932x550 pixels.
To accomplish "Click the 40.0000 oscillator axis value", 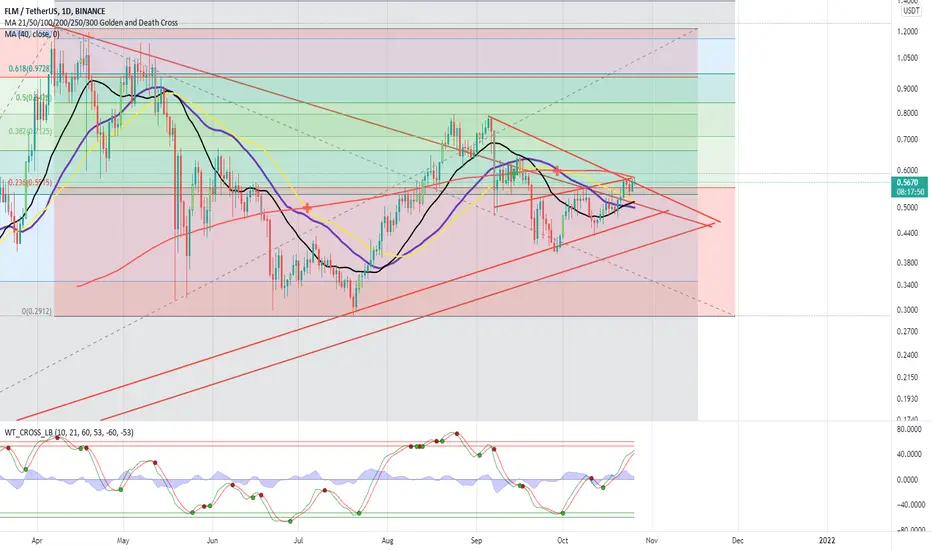I will click(909, 454).
